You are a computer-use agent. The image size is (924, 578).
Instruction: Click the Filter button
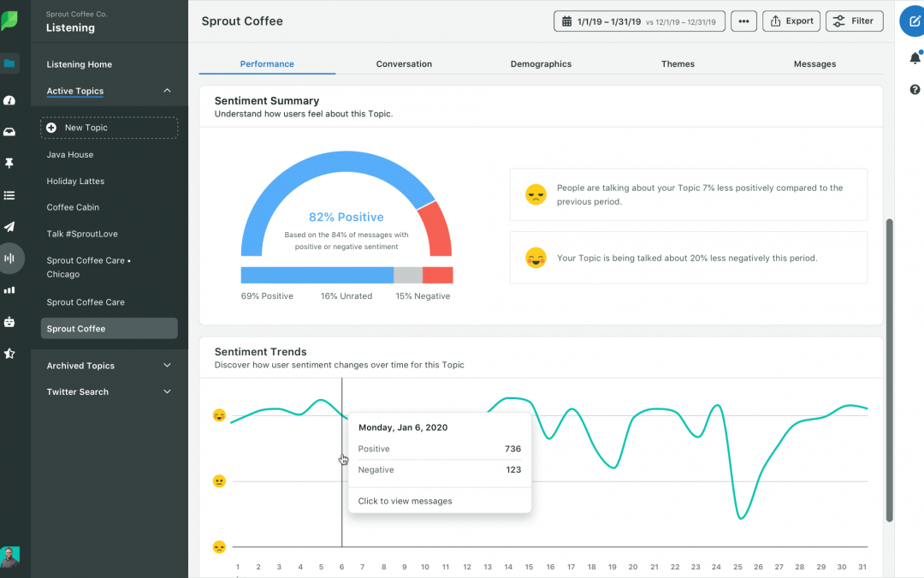[855, 21]
